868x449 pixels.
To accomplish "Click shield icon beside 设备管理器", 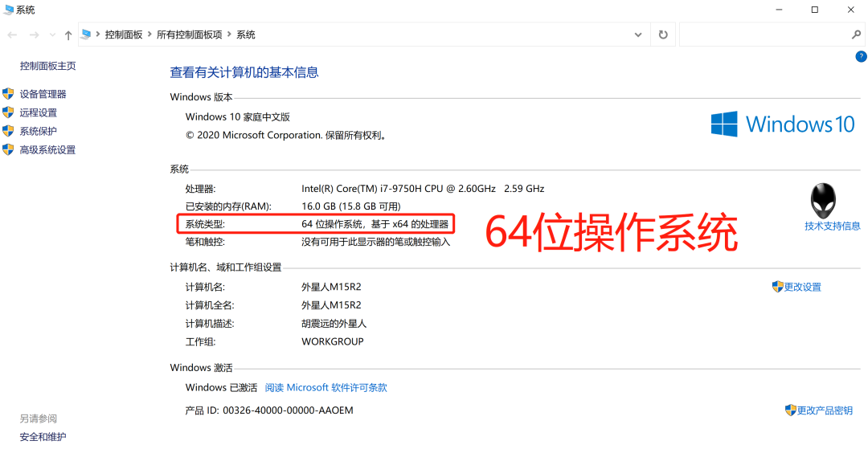I will click(8, 93).
